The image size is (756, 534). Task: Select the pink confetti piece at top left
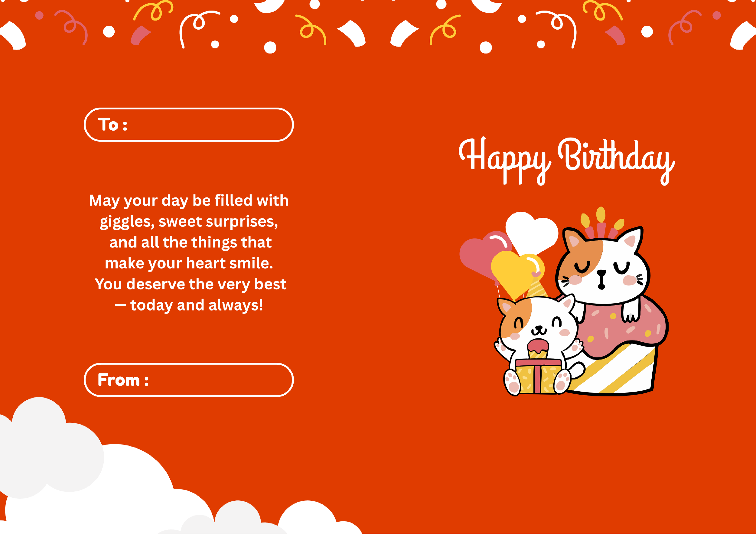pyautogui.click(x=140, y=35)
